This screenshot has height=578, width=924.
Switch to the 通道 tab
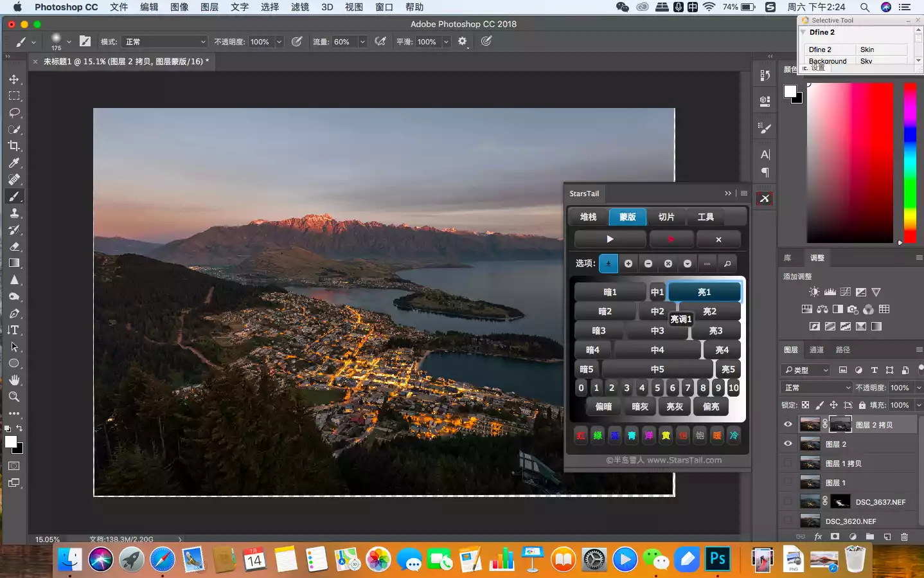tap(816, 350)
